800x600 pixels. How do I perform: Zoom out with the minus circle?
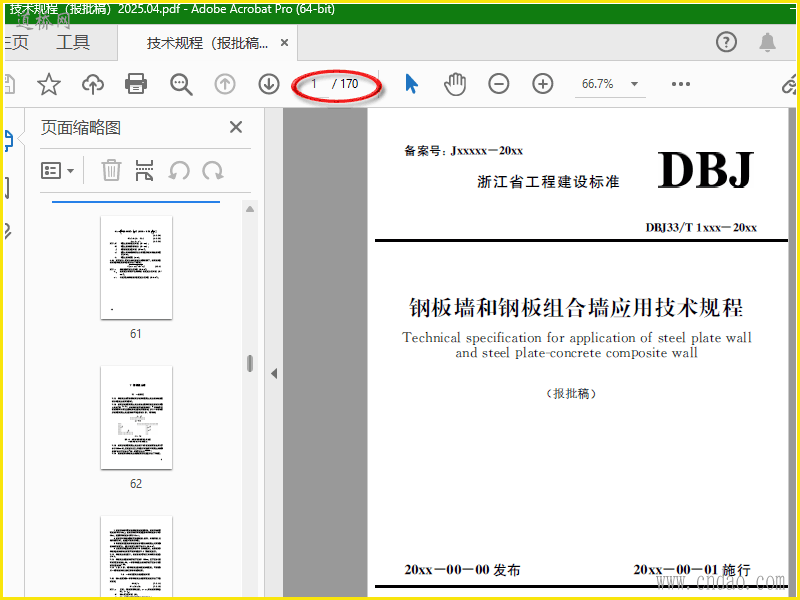498,84
